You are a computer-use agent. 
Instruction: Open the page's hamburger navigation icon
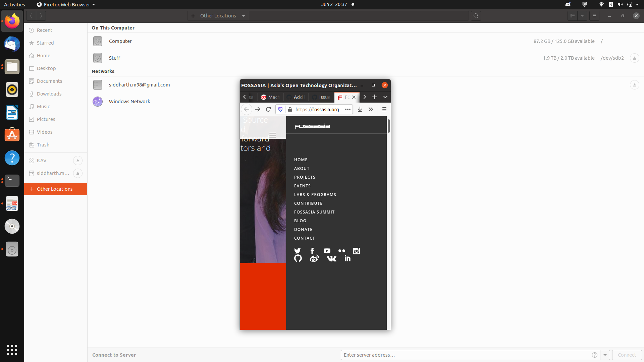(x=273, y=135)
